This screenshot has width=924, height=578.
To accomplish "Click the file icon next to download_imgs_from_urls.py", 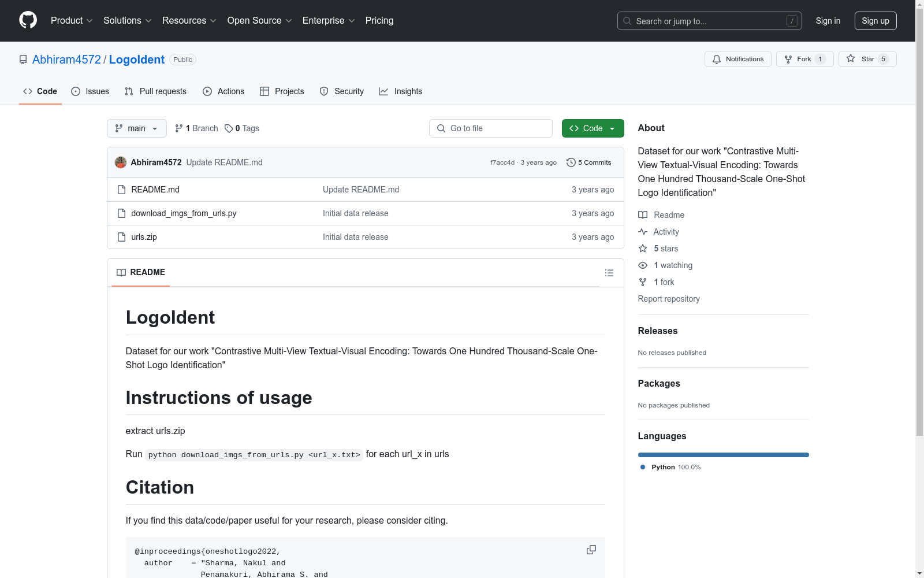I will [x=121, y=213].
